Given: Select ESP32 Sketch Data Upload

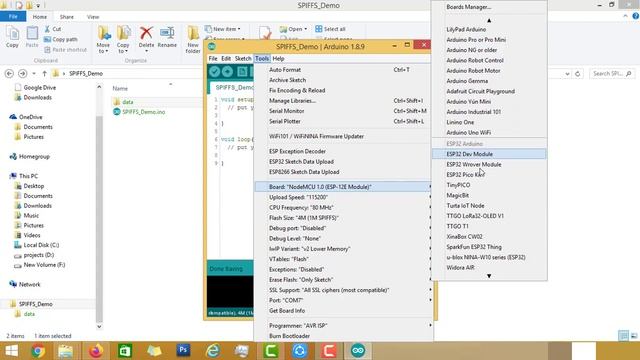Looking at the screenshot, I should click(301, 162).
